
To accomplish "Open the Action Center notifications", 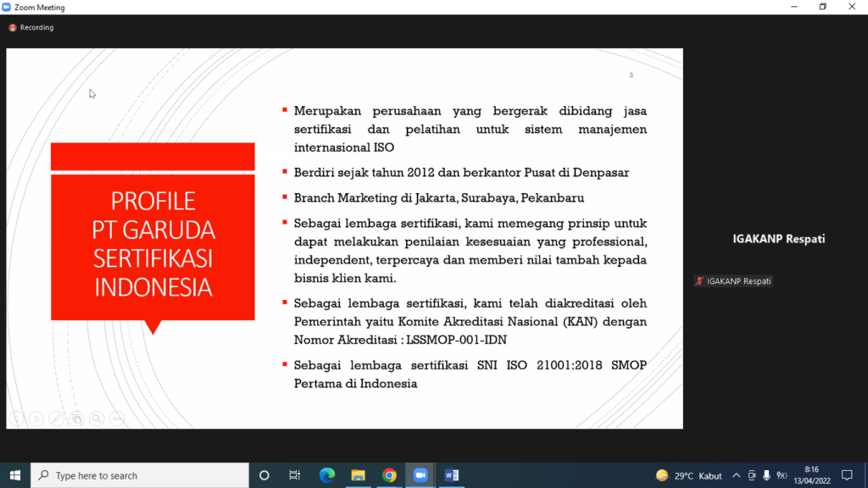I will (847, 475).
